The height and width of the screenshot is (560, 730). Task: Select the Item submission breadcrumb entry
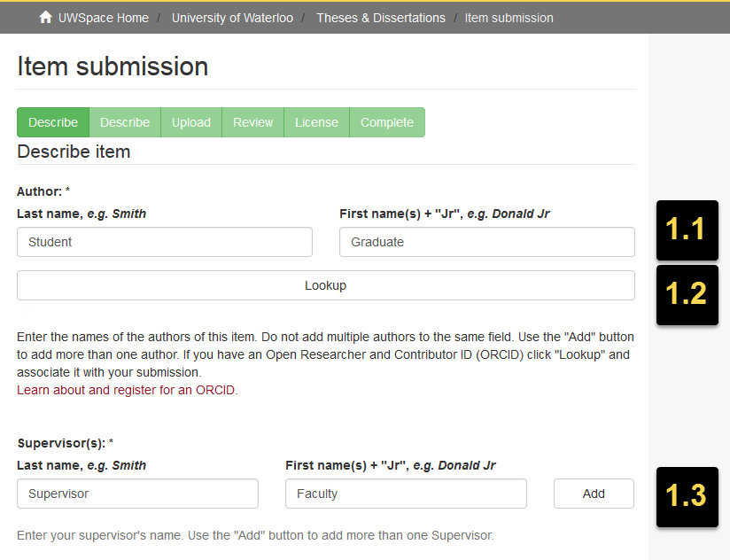509,17
